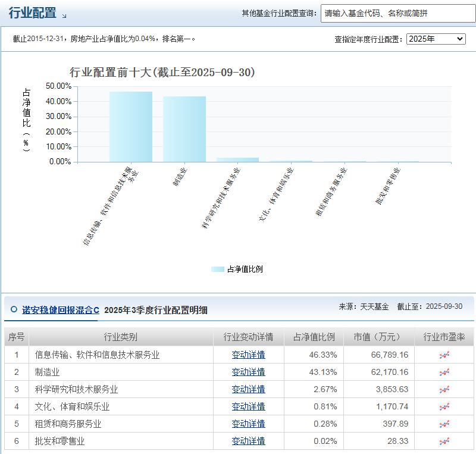Click the 制造业 bar in the chart
Screen dimensions: 476x454
pos(184,129)
